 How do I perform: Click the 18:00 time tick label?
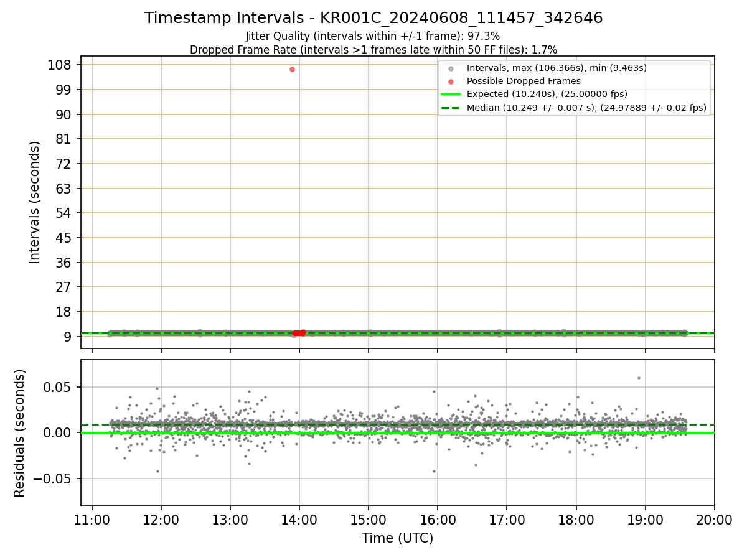(x=576, y=520)
